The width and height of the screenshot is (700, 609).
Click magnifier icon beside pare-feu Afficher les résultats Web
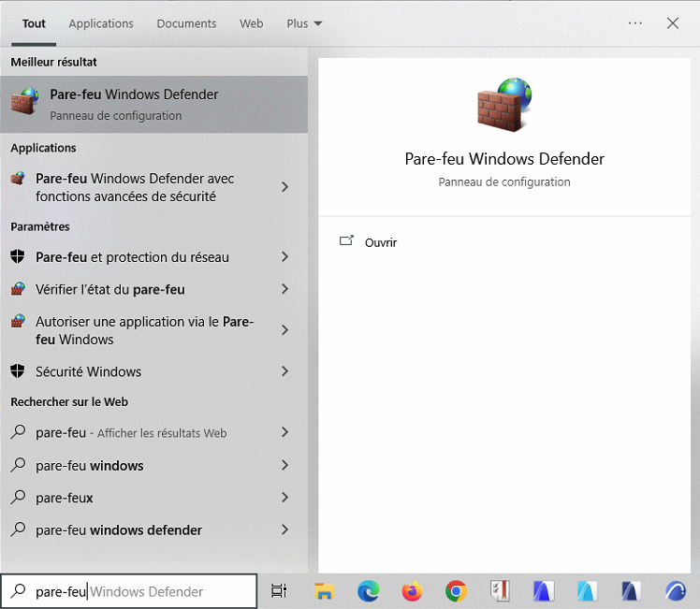pyautogui.click(x=18, y=432)
